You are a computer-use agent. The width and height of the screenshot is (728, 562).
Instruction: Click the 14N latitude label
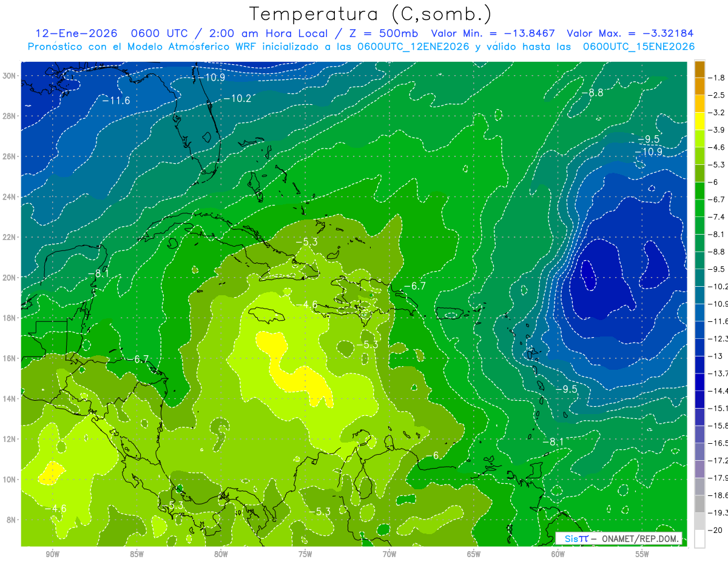[x=10, y=399]
